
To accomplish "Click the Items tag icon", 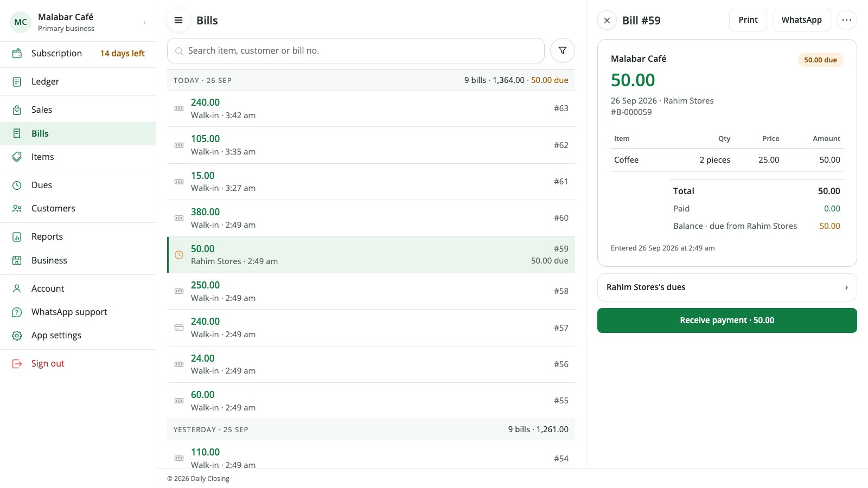I will [x=17, y=157].
